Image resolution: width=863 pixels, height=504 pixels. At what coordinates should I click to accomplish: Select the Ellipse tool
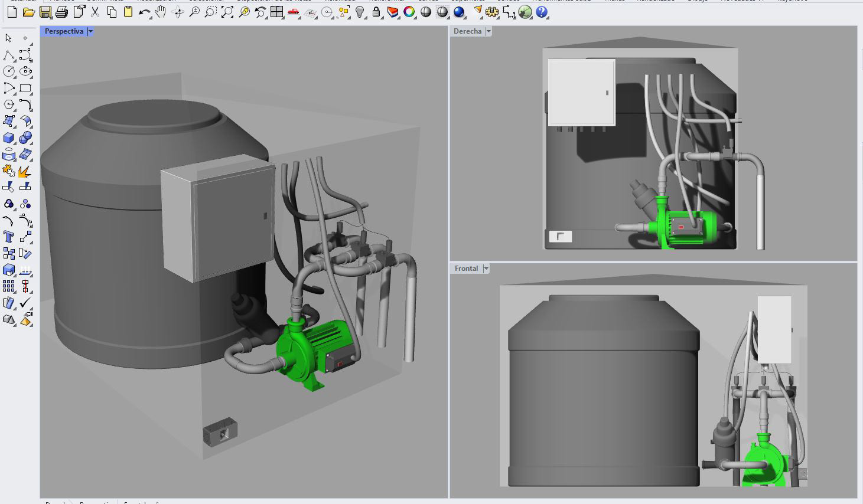[x=25, y=71]
